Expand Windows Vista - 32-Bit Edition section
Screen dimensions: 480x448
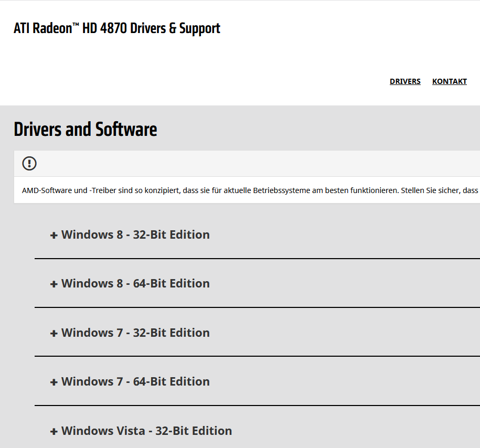click(x=141, y=431)
